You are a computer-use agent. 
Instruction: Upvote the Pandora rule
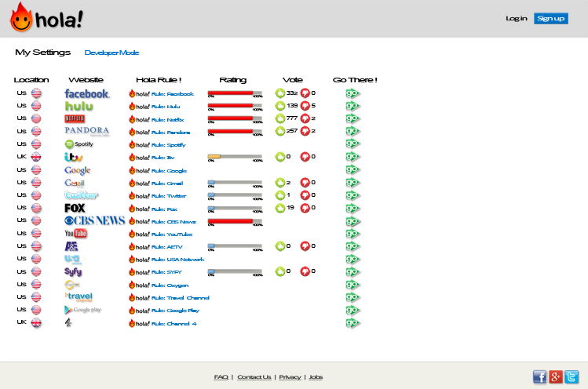click(279, 131)
